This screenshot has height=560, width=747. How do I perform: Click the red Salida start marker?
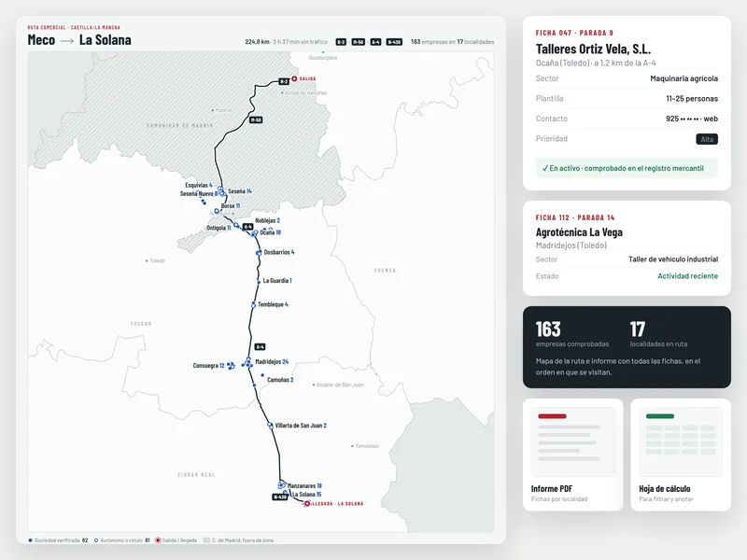click(294, 78)
